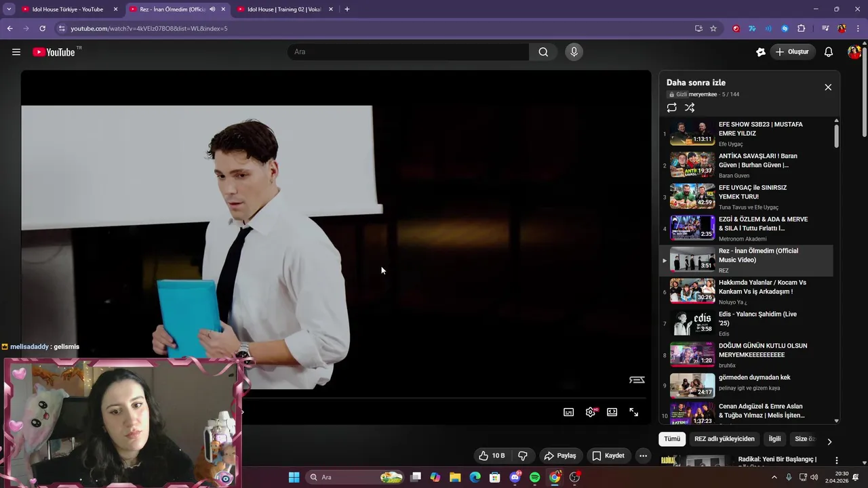Switch the player to theater mode

tap(612, 412)
